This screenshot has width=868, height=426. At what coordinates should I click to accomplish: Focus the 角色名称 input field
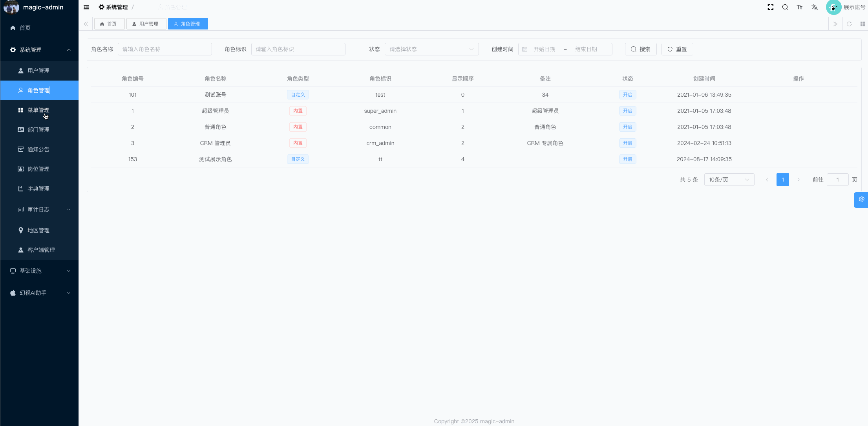(164, 49)
